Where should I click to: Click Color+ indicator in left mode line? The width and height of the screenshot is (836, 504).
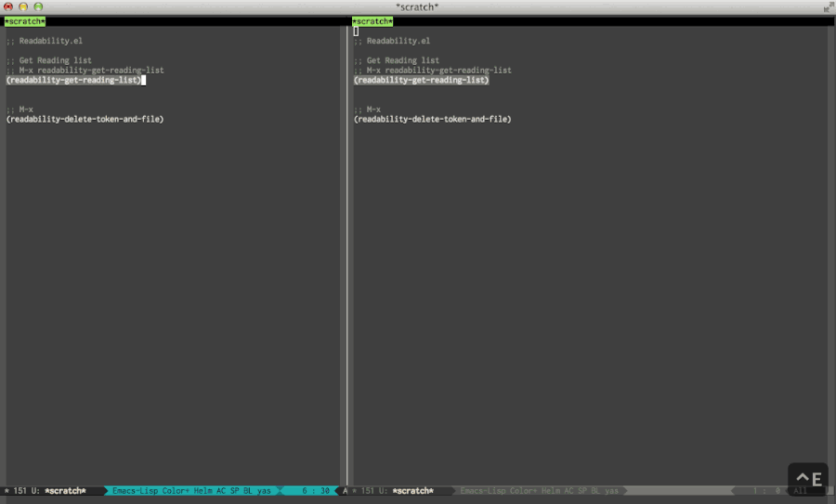176,491
